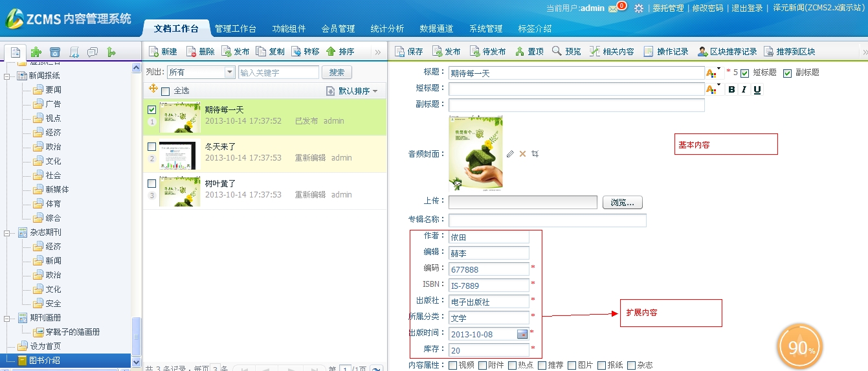Open the mail notification envelope icon

click(x=613, y=8)
